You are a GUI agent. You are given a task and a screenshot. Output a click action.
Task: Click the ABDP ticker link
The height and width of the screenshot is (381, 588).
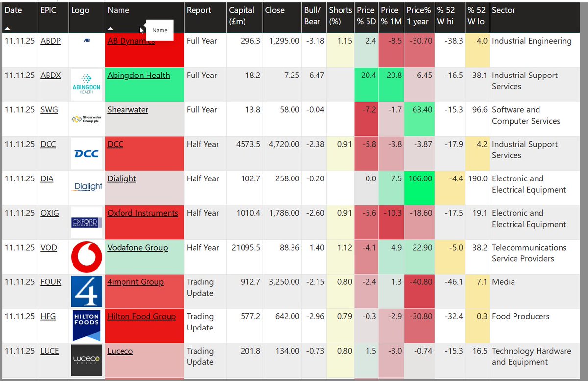(x=50, y=41)
